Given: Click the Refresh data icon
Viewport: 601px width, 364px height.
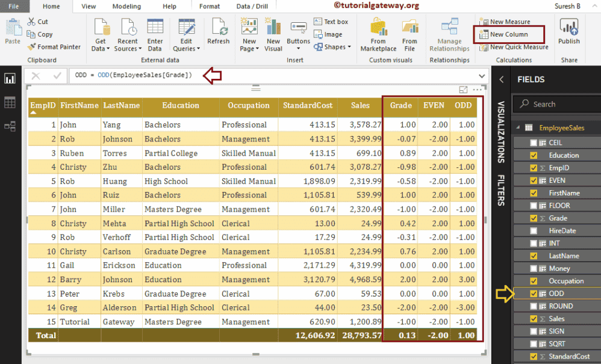Looking at the screenshot, I should click(x=218, y=32).
